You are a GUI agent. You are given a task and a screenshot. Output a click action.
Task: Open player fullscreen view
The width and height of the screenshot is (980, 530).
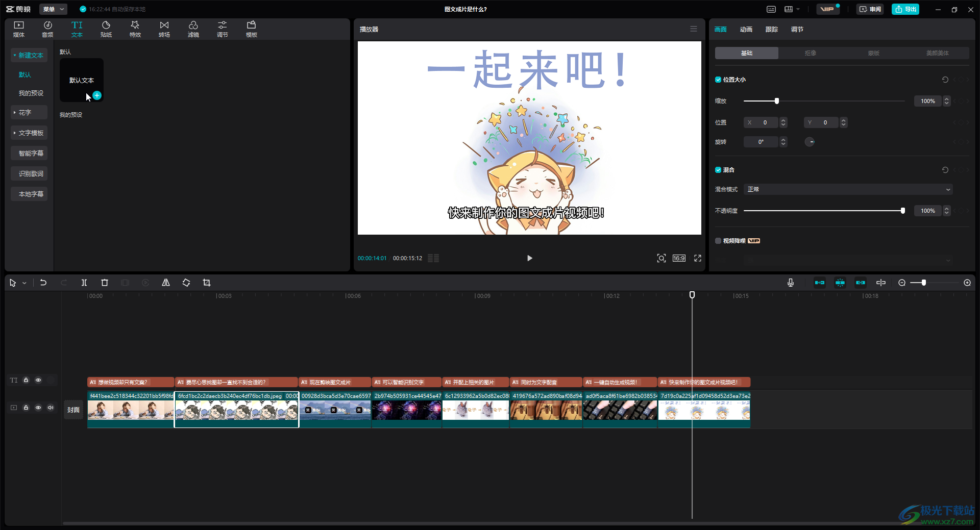(x=698, y=258)
